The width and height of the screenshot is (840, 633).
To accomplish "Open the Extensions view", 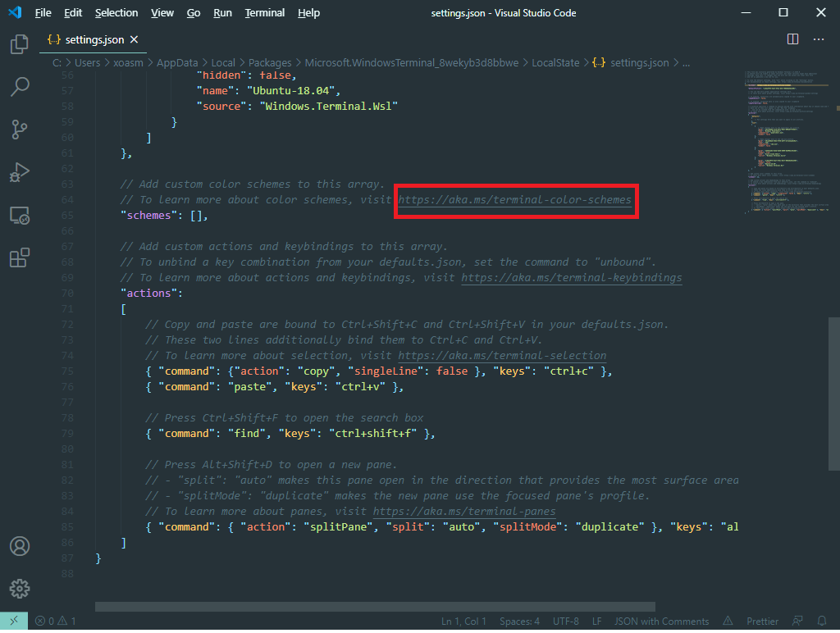I will click(x=20, y=257).
